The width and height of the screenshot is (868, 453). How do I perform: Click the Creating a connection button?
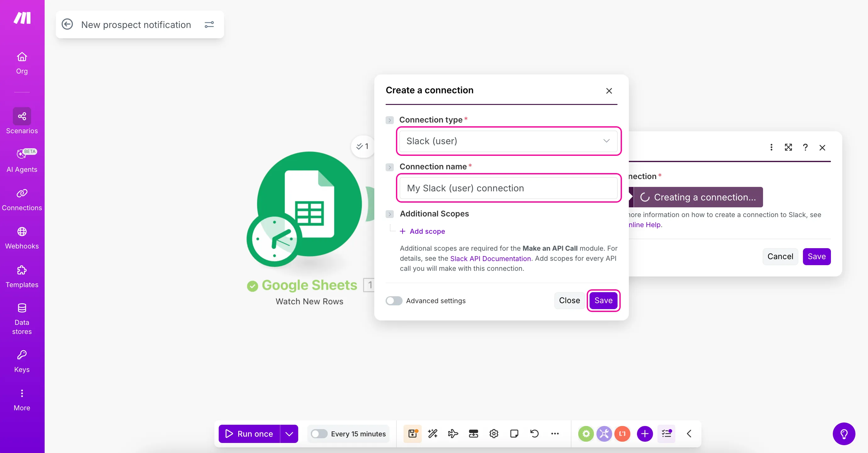click(x=697, y=197)
